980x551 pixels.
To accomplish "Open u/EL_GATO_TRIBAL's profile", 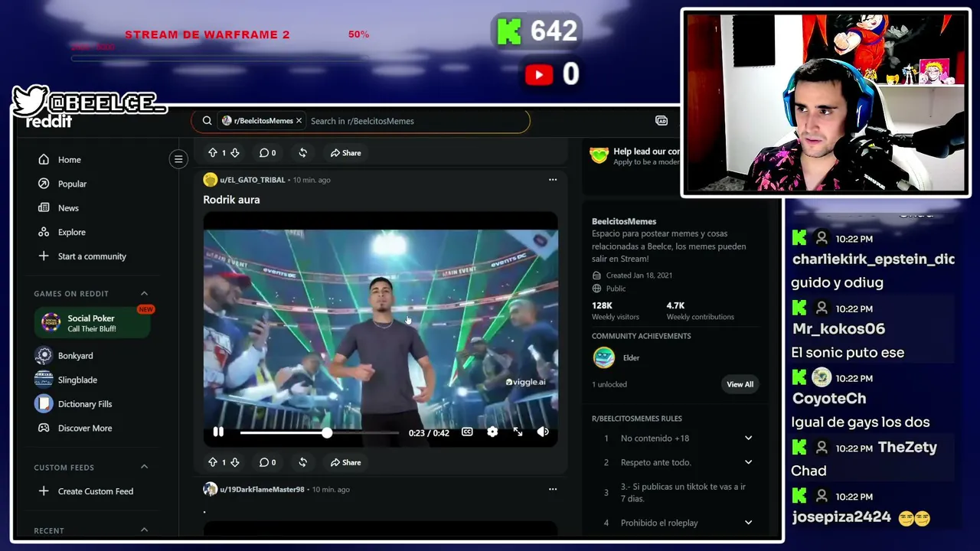I will pyautogui.click(x=253, y=180).
